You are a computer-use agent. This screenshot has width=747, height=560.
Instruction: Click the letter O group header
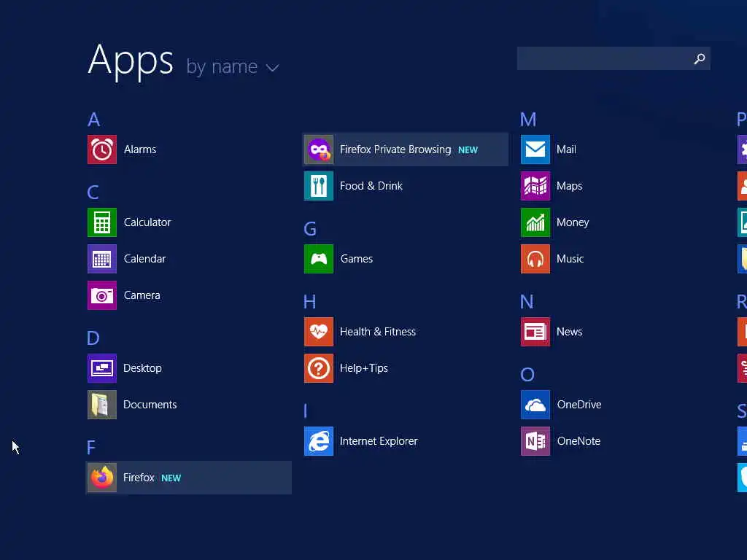(x=527, y=375)
